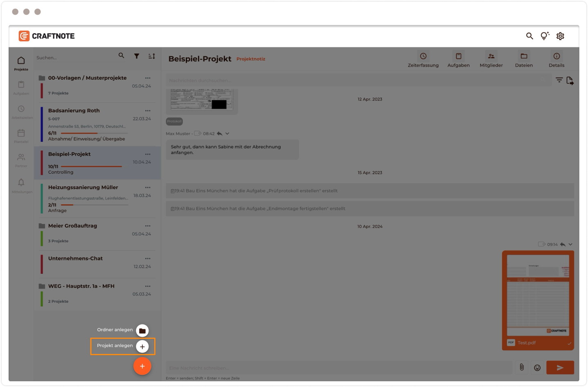Viewport: 588px width, 387px height.
Task: Click the Projekt anlegen plus button
Action: coord(142,347)
